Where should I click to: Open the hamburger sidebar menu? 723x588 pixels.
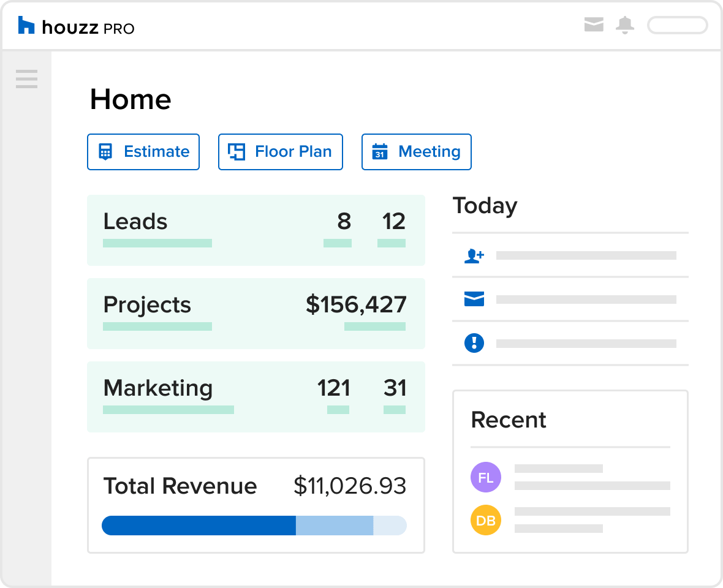coord(26,79)
